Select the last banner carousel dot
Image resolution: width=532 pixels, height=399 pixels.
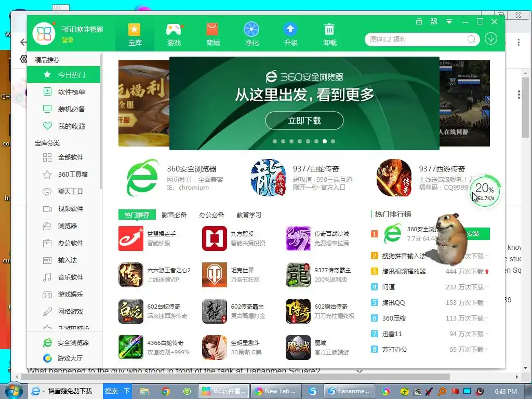(333, 141)
